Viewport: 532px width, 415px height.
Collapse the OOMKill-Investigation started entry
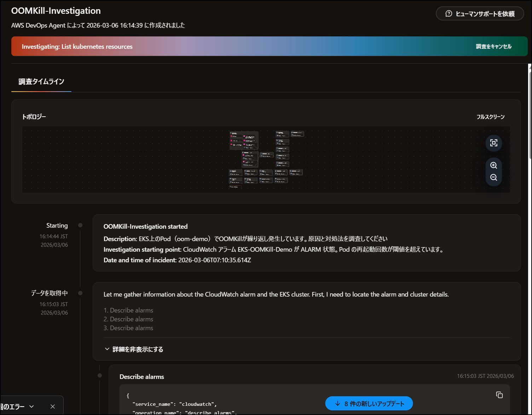coord(145,226)
